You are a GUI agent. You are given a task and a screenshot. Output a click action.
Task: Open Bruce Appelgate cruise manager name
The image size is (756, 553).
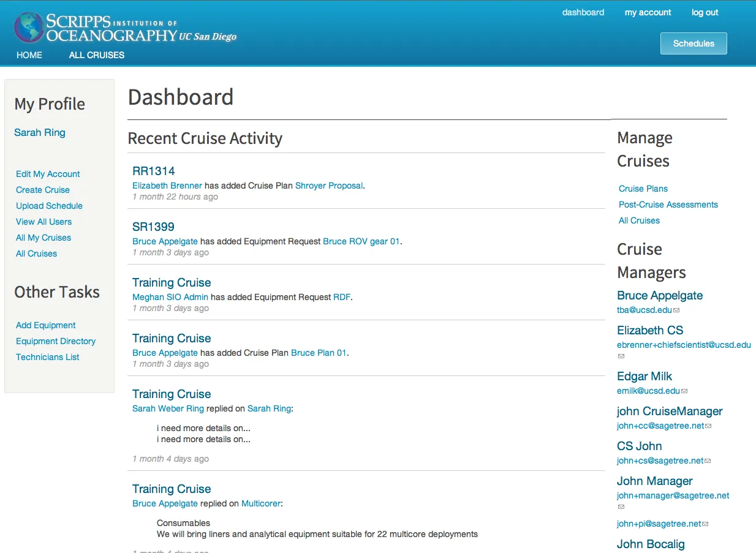(x=660, y=296)
